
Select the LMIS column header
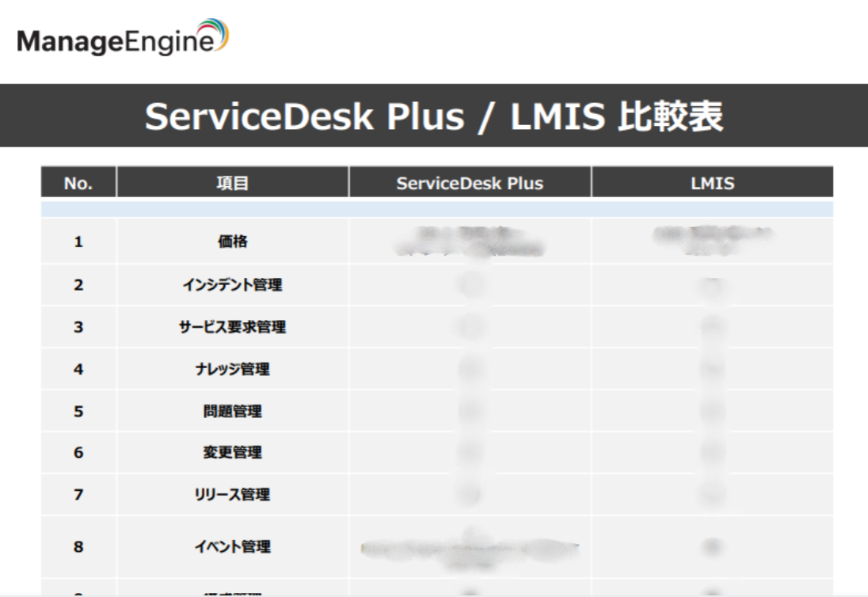pyautogui.click(x=713, y=182)
